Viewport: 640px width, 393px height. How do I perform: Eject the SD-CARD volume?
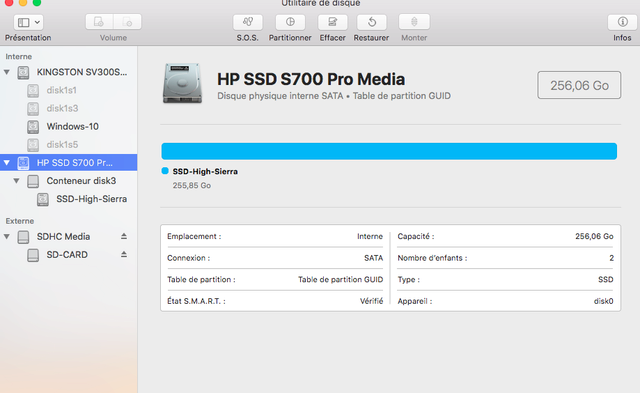124,254
